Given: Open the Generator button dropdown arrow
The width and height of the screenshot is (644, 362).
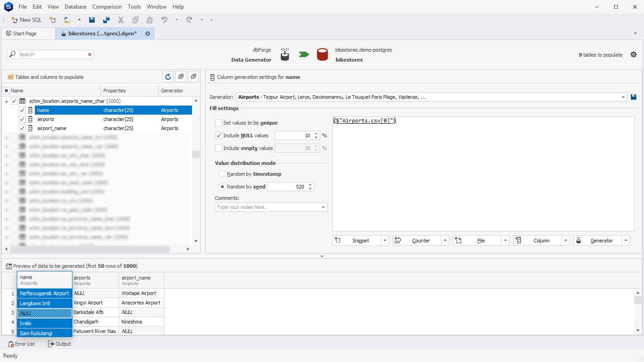Looking at the screenshot, I should click(626, 241).
